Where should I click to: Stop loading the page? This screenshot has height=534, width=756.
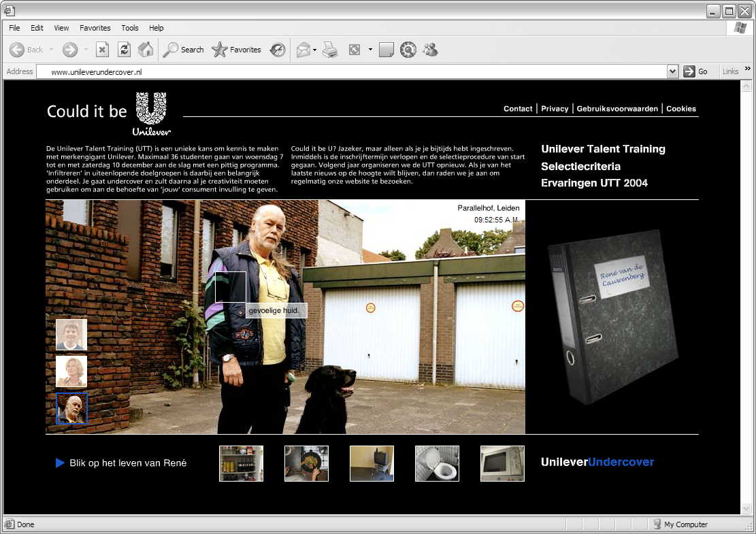point(102,50)
